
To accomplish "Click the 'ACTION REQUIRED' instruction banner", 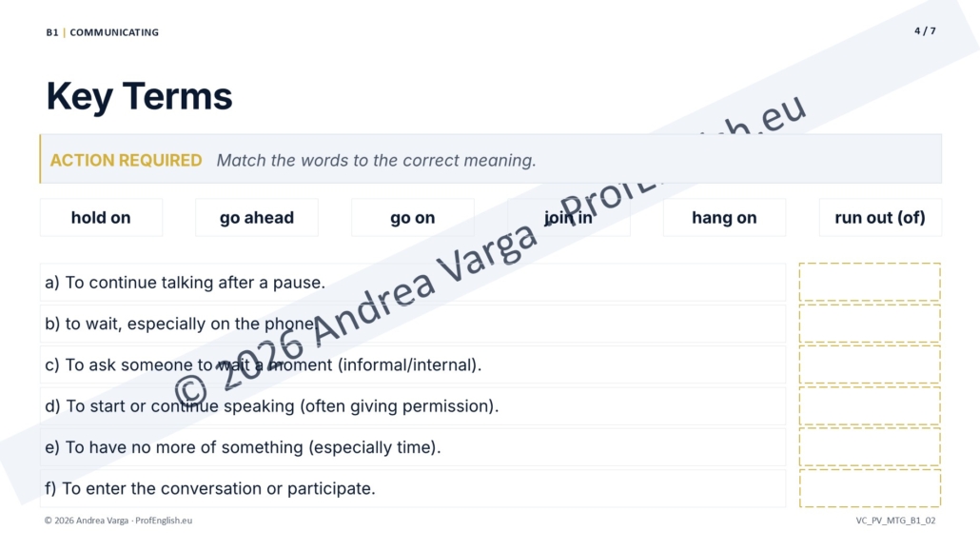I will [491, 159].
